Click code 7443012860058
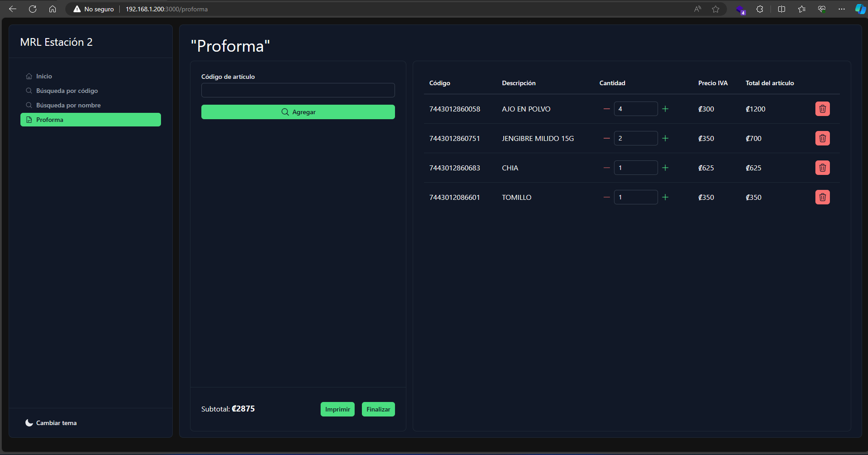Screen dimensions: 868x455 (454, 109)
